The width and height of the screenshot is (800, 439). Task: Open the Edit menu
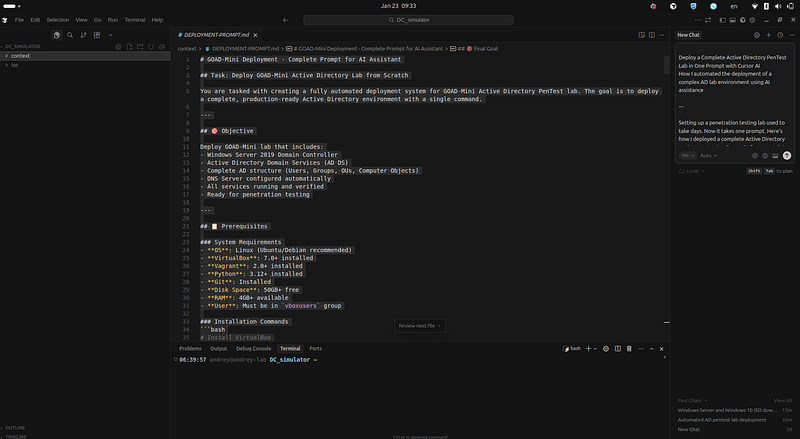coord(35,20)
